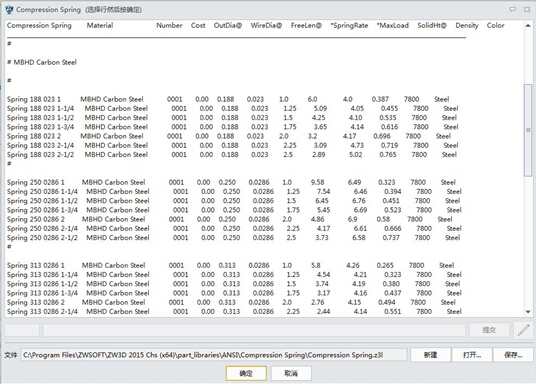
Task: Click the greyed 提交 submit button
Action: point(489,330)
